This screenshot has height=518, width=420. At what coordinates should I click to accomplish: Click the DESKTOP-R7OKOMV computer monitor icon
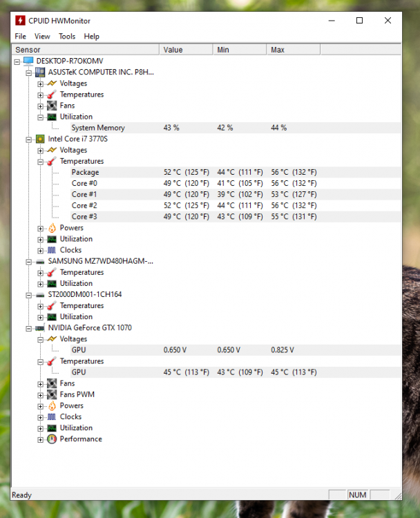[28, 61]
